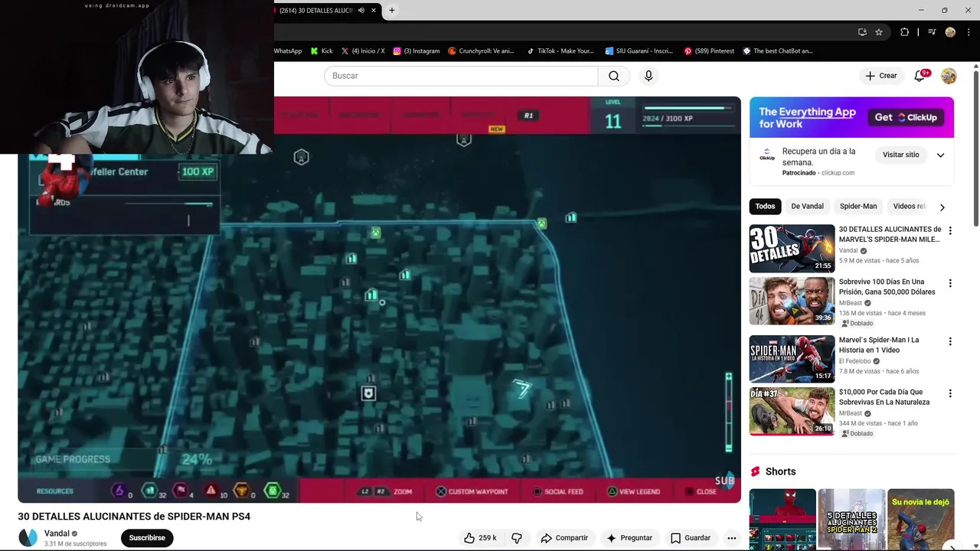The width and height of the screenshot is (980, 551).
Task: Open YouTube account avatar menu
Action: [x=949, y=76]
